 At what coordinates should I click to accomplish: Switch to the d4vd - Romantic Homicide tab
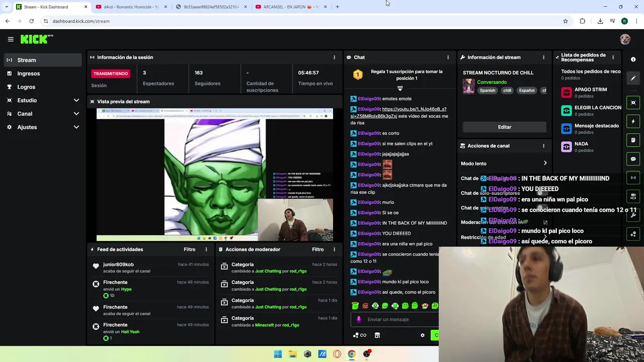pos(131,7)
